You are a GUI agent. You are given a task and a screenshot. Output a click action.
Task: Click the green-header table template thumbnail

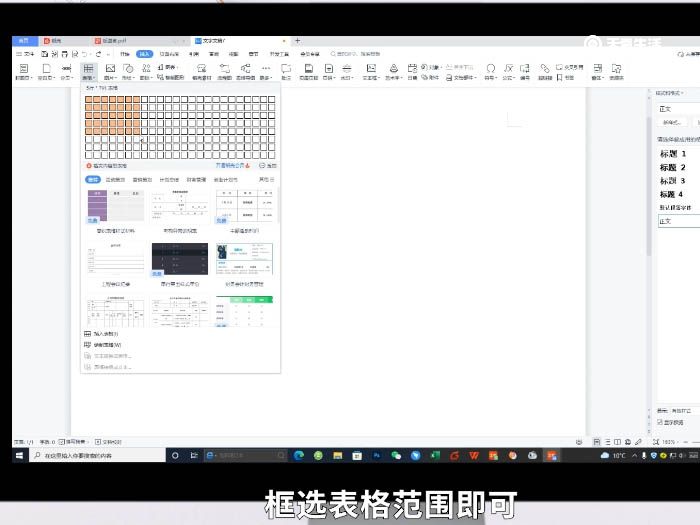244,311
